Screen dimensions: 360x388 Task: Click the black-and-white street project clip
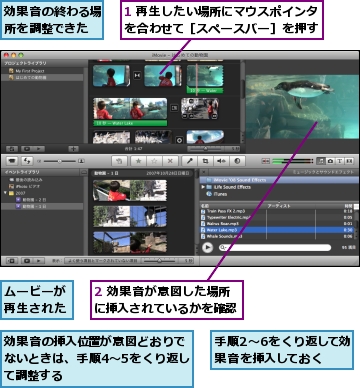pyautogui.click(x=200, y=108)
